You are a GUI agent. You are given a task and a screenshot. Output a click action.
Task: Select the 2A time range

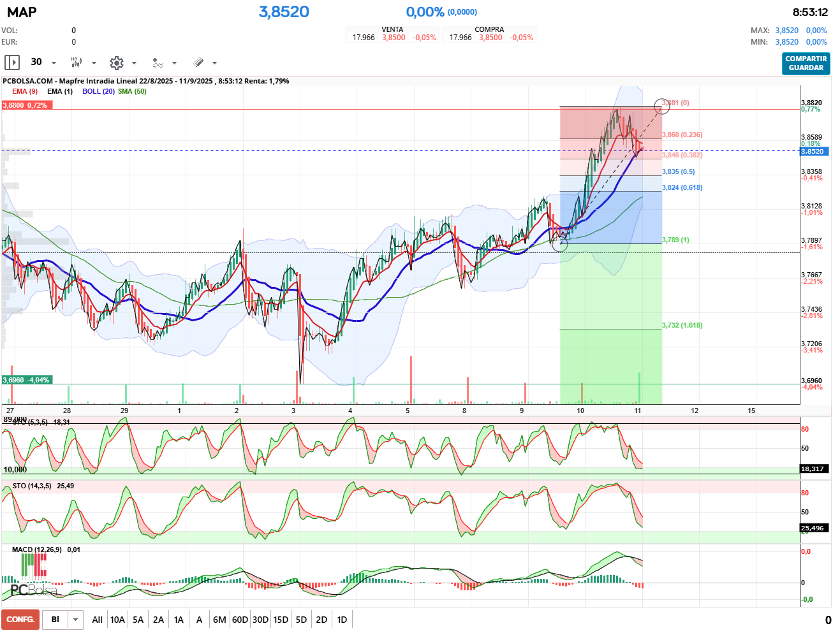158,620
